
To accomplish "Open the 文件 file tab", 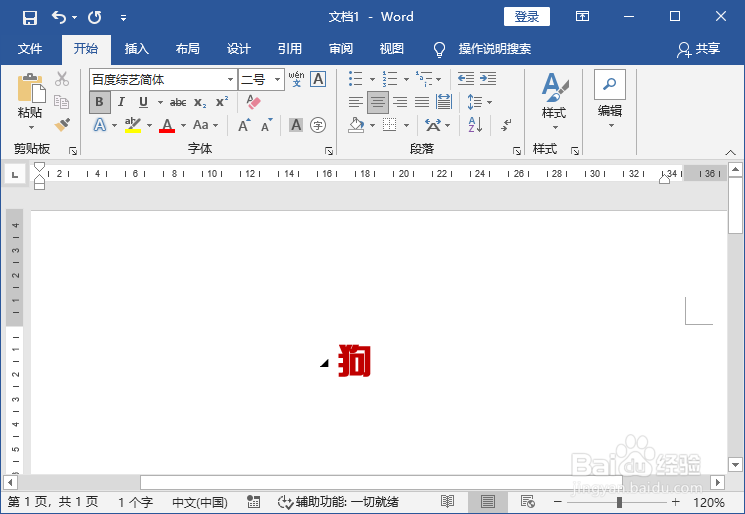I will (30, 48).
